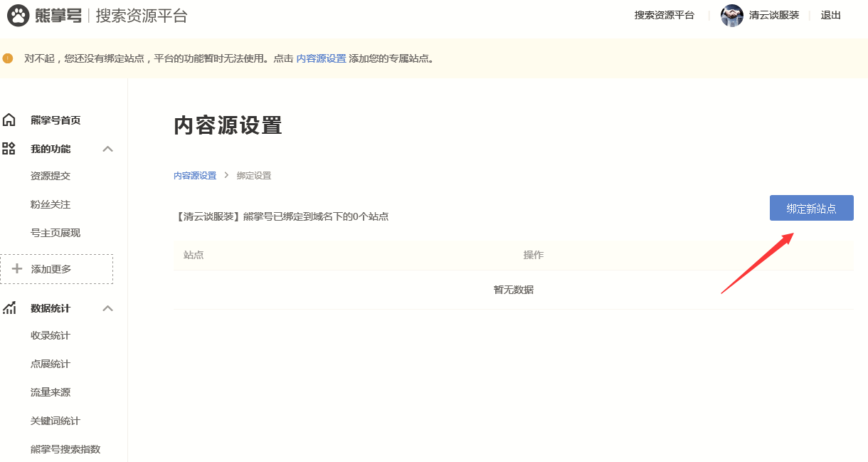
Task: Open 流量来源 menu item
Action: pos(51,392)
